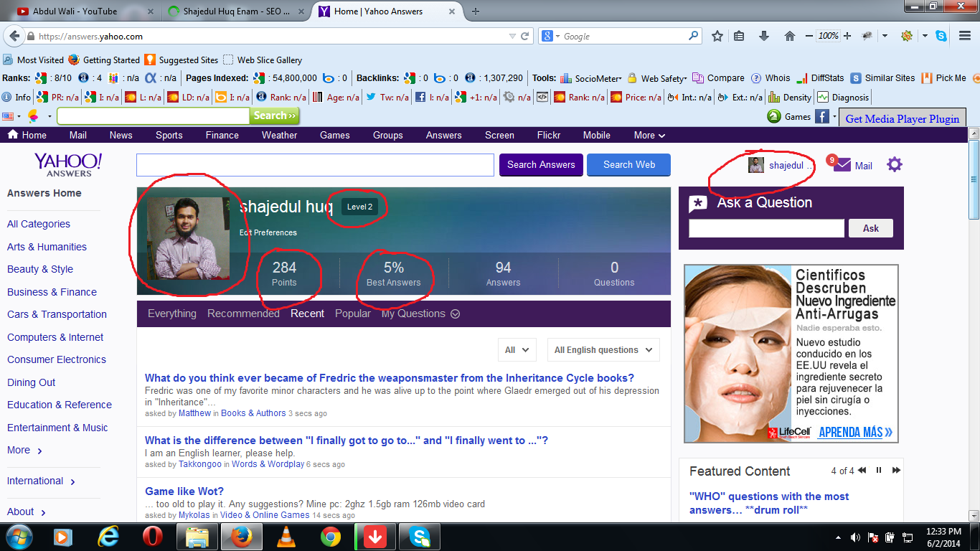Pause the Featured Content slideshow

[x=879, y=471]
